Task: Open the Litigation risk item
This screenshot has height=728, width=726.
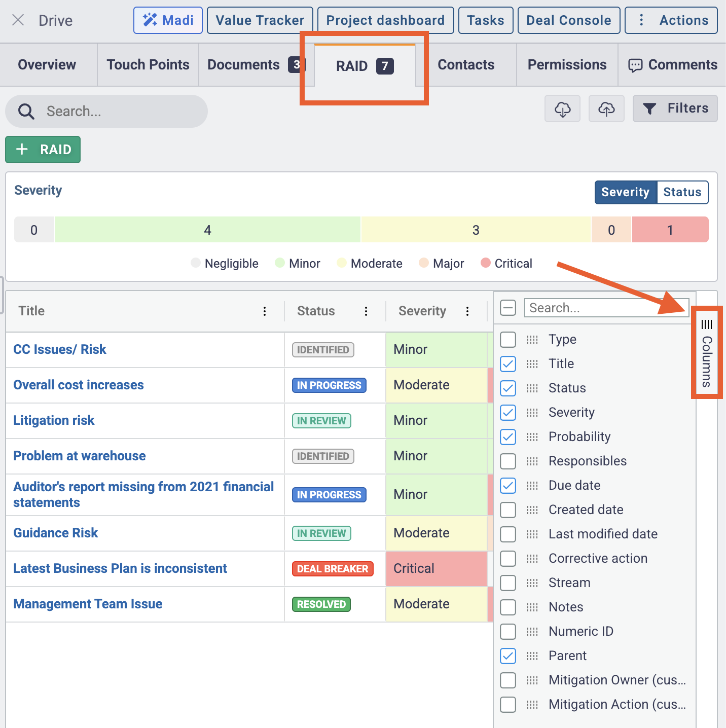Action: coord(54,420)
